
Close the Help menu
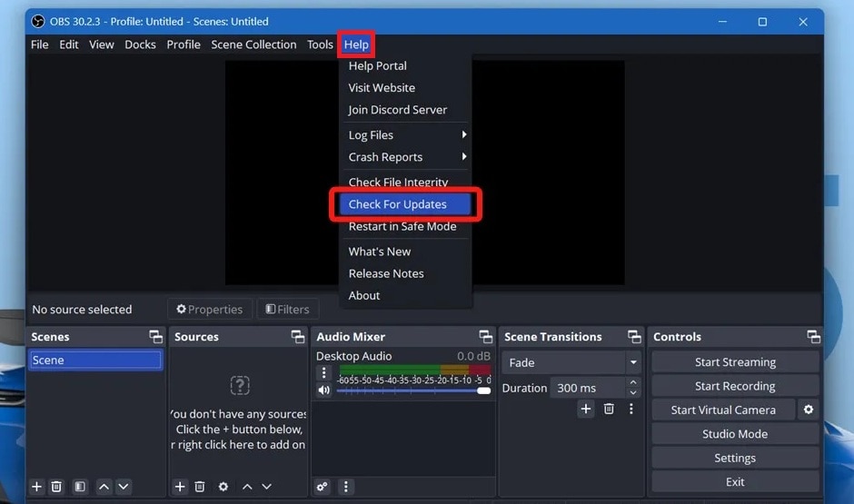356,44
